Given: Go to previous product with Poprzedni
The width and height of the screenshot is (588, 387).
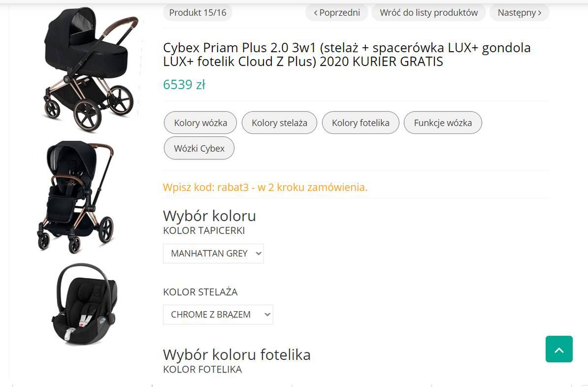Looking at the screenshot, I should coord(337,13).
